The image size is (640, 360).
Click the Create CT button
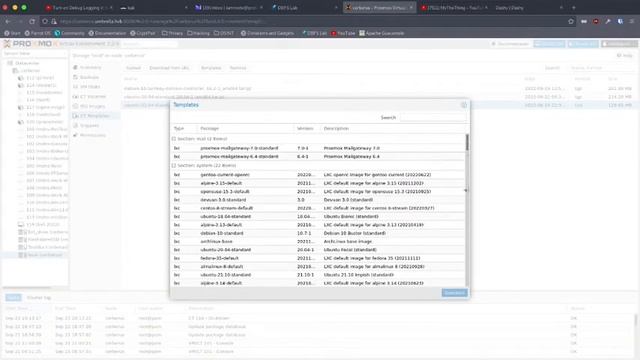(583, 44)
